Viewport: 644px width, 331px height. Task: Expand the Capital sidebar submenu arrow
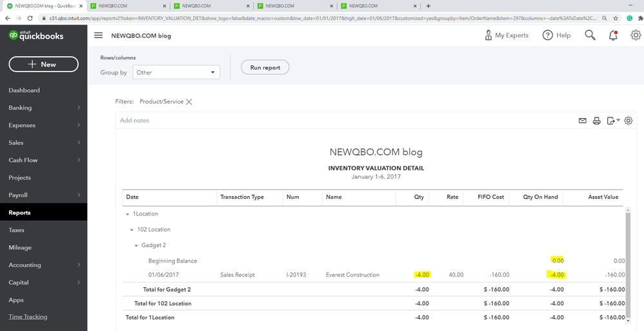79,283
